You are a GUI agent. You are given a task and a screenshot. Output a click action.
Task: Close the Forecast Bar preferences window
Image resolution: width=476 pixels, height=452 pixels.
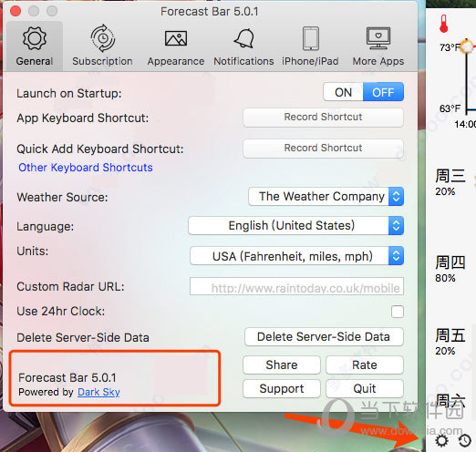16,11
